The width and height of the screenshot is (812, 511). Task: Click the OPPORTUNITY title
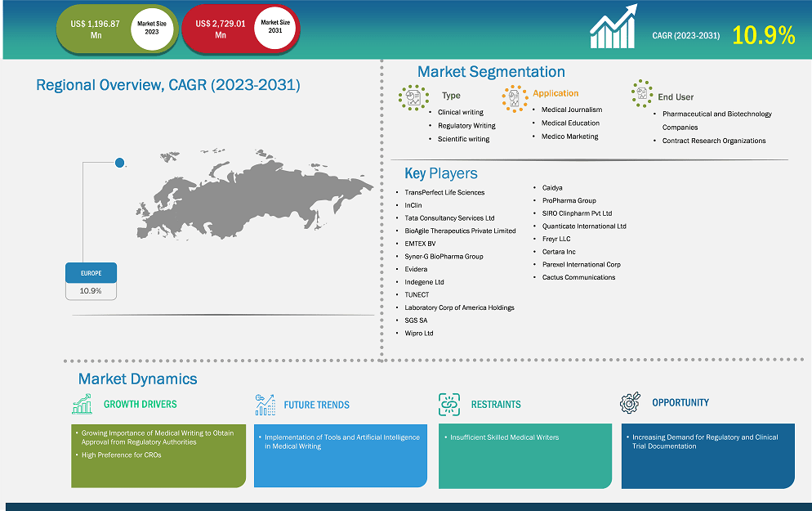click(x=680, y=403)
